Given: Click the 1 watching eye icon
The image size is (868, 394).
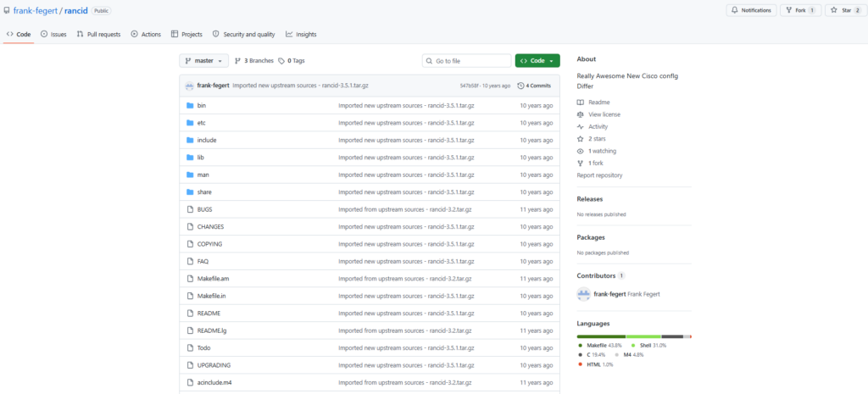Looking at the screenshot, I should [x=580, y=151].
